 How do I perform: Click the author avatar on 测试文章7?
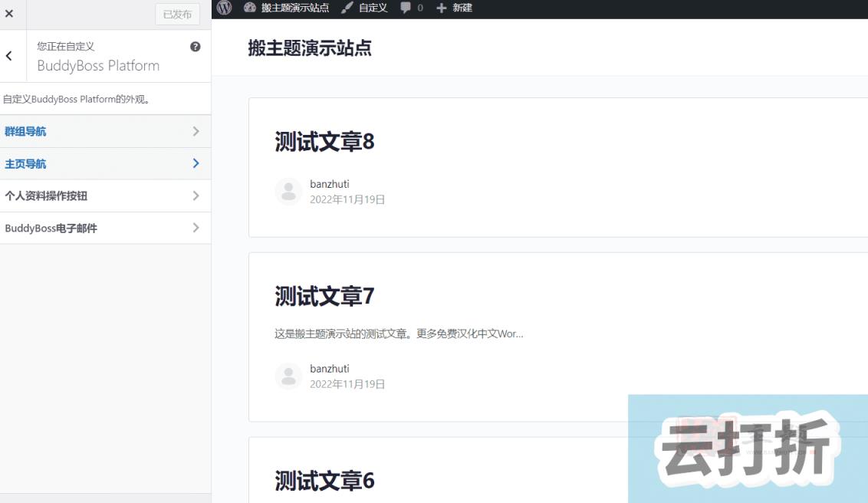(288, 376)
